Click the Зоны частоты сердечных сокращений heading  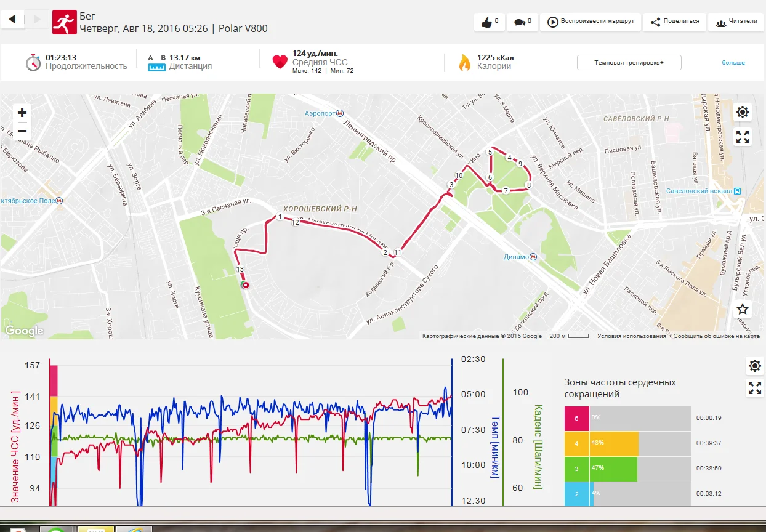pos(620,389)
